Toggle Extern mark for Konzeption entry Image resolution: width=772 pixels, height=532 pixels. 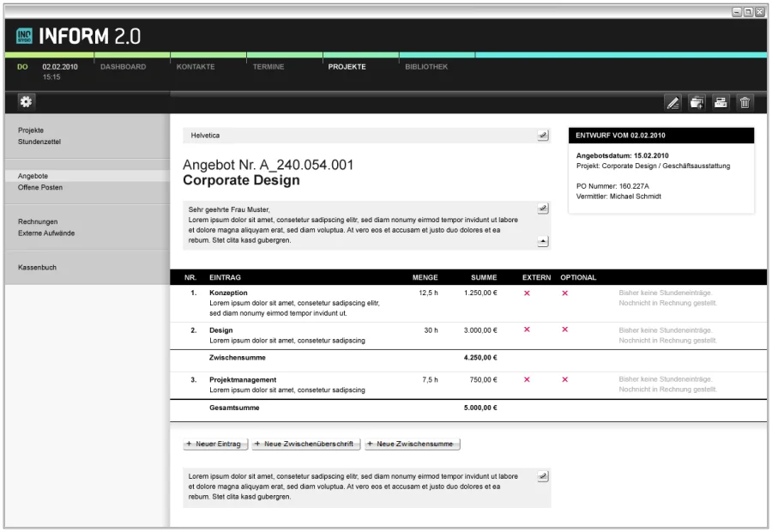click(x=527, y=293)
